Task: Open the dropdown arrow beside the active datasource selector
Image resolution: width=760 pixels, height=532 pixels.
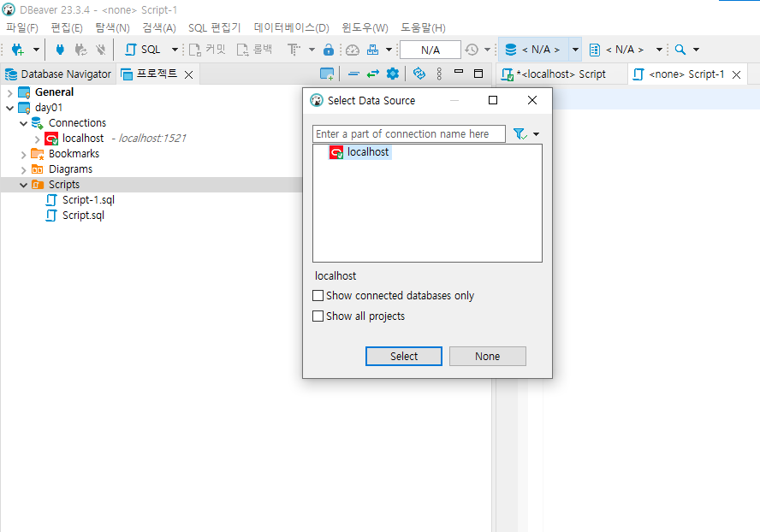Action: tap(575, 50)
